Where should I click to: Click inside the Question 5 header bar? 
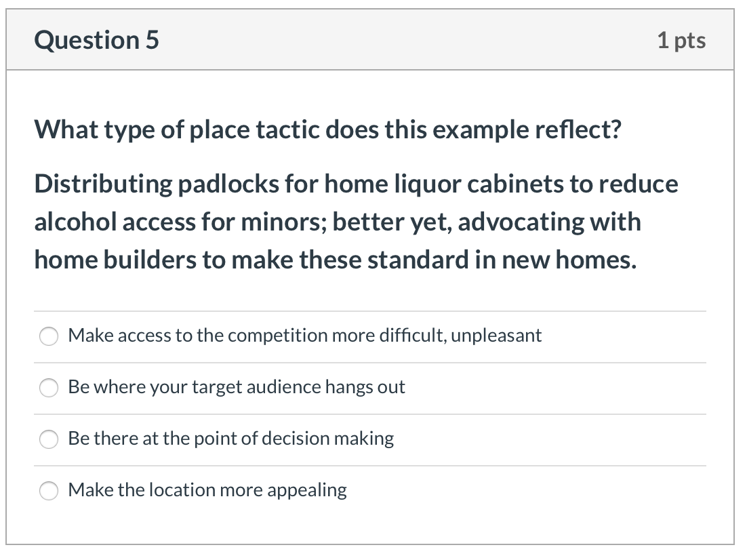click(x=373, y=40)
